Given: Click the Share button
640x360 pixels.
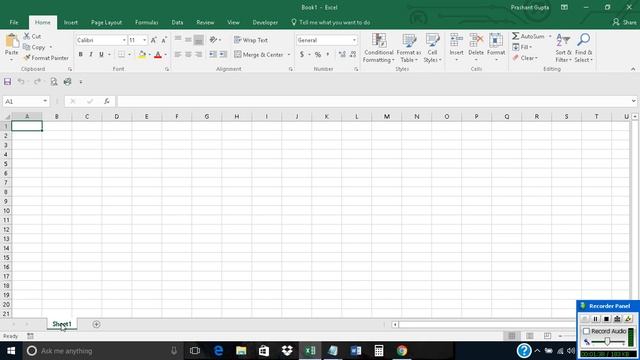Looking at the screenshot, I should click(x=624, y=22).
